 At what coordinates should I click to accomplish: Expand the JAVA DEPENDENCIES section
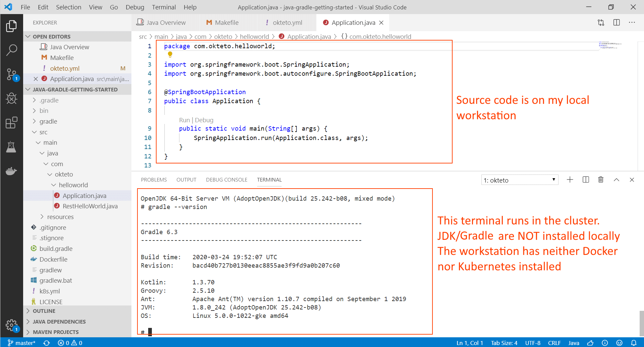coord(77,322)
